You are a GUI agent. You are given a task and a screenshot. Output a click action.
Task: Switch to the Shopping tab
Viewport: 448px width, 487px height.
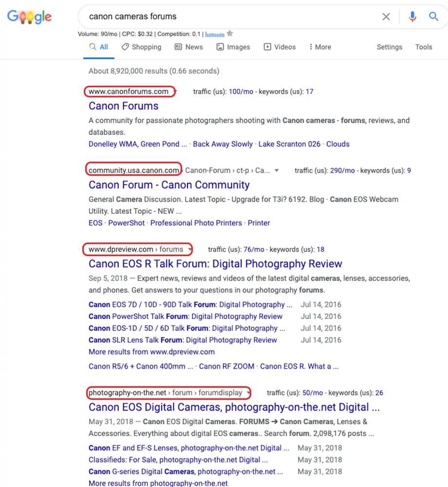click(x=141, y=47)
